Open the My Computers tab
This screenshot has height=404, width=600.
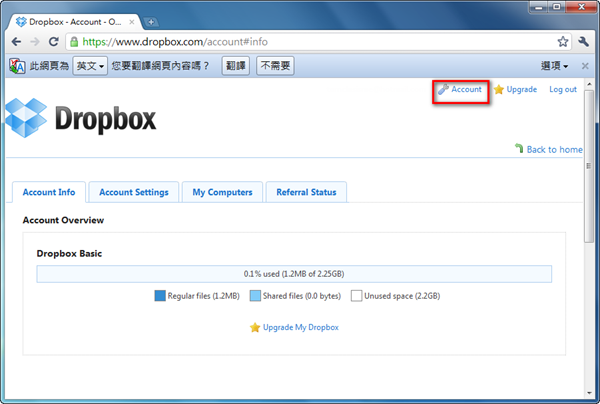point(222,192)
